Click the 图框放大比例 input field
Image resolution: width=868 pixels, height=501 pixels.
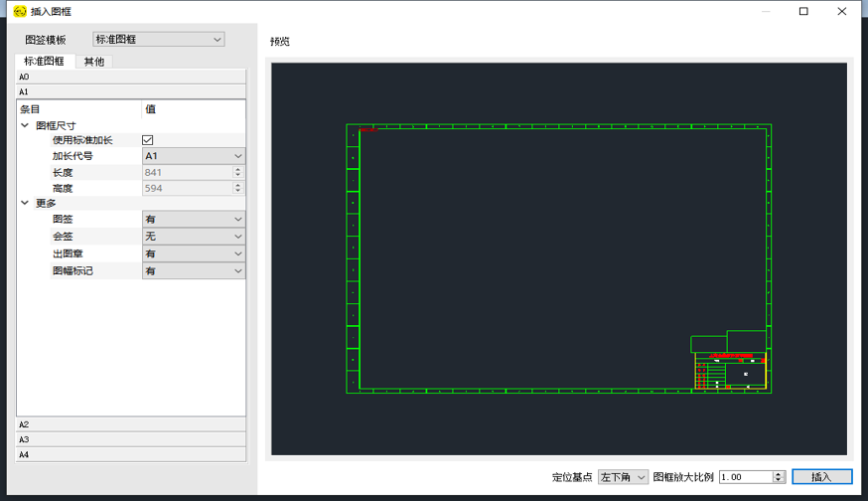744,477
